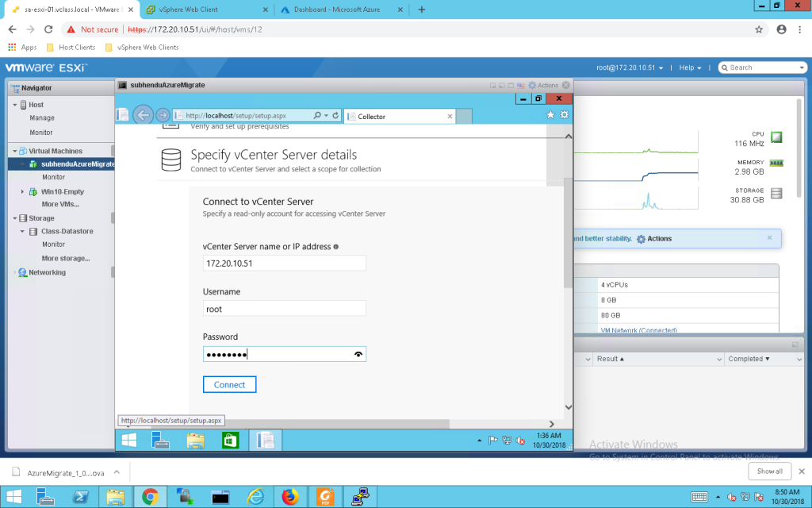This screenshot has width=812, height=508.
Task: Open the Apps shortcut in bookmarks bar
Action: [22, 47]
